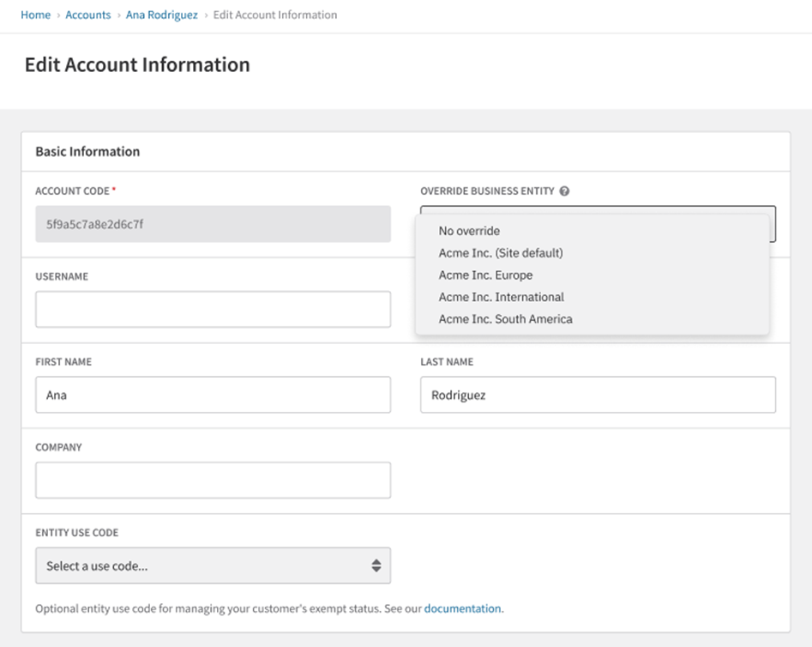Choose Acme Inc. South America entity
This screenshot has width=812, height=647.
[505, 319]
